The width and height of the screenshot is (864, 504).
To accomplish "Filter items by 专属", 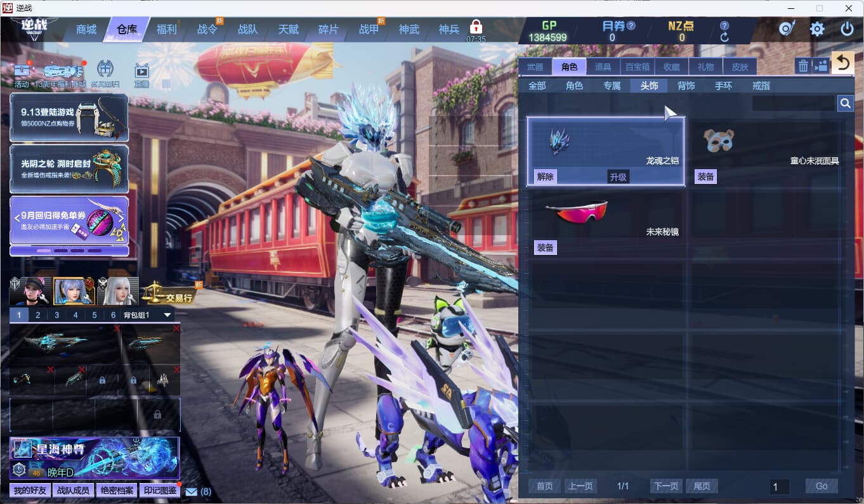I will coord(612,86).
